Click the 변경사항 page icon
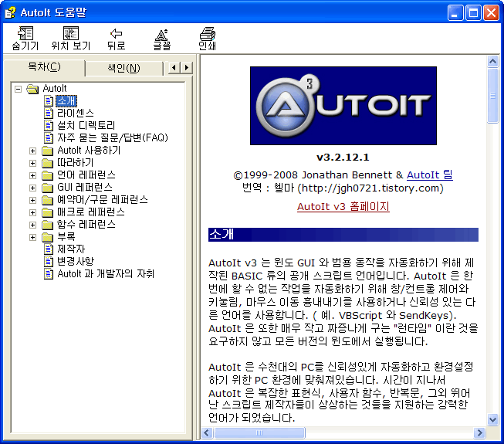Viewport: 504px width, 444px height. [x=48, y=262]
